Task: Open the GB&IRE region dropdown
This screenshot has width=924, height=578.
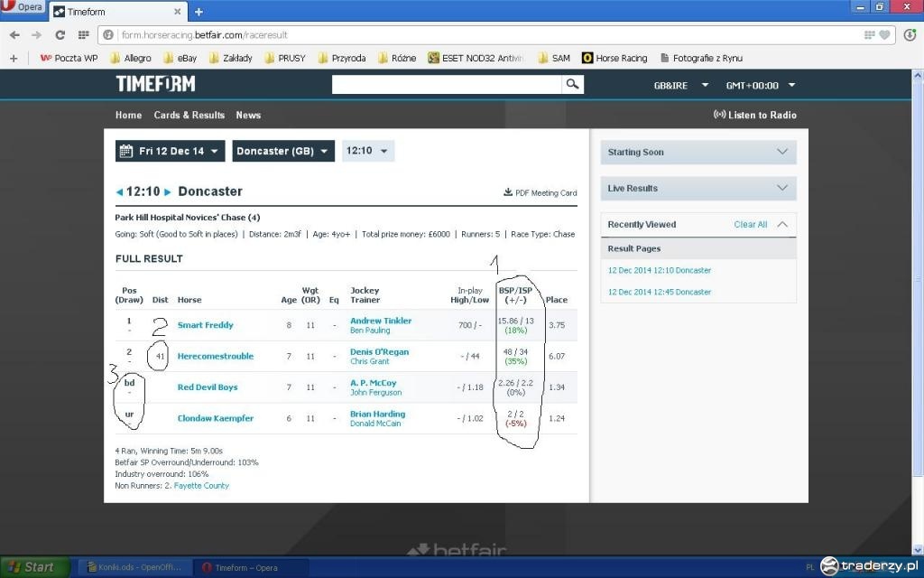Action: click(680, 86)
